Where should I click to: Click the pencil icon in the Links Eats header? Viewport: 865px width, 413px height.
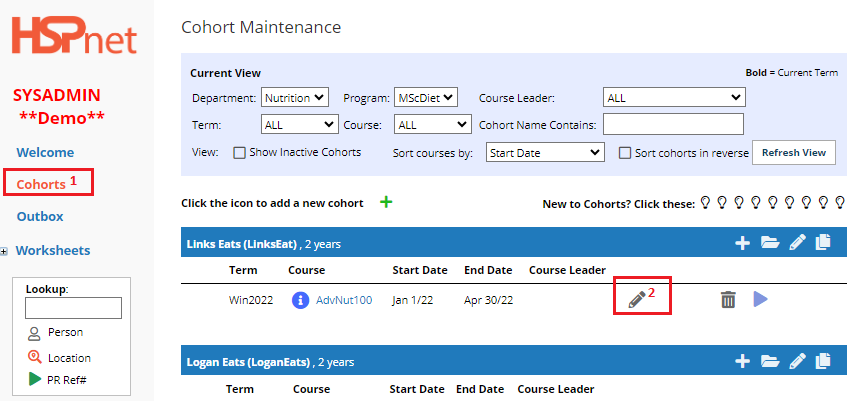point(797,243)
